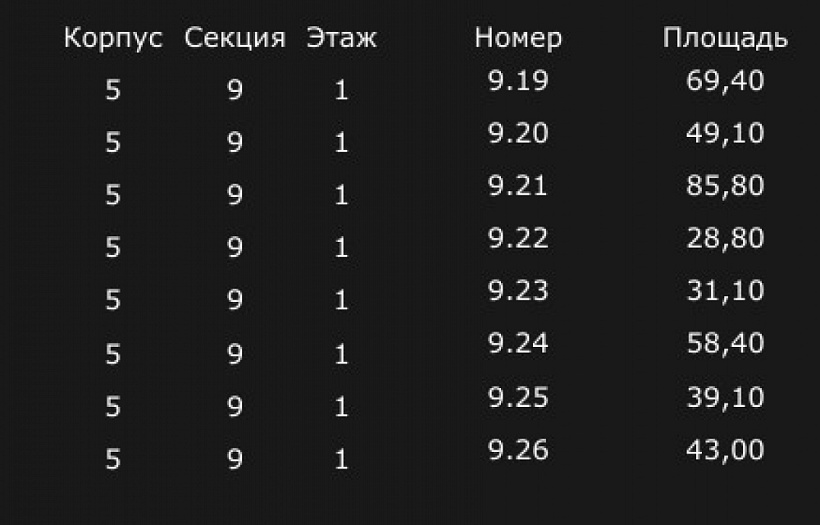Select the Этаж column header
Image resolution: width=820 pixels, height=525 pixels.
point(341,39)
